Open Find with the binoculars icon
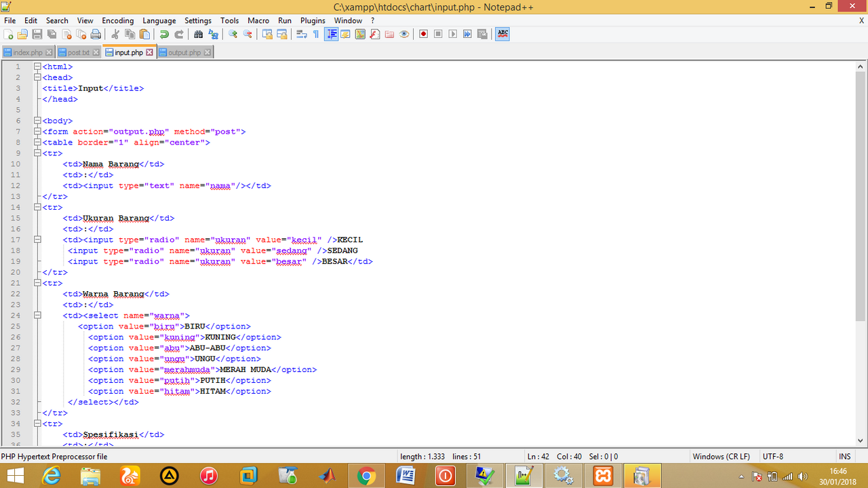Screen dimensions: 868x488 tap(198, 34)
